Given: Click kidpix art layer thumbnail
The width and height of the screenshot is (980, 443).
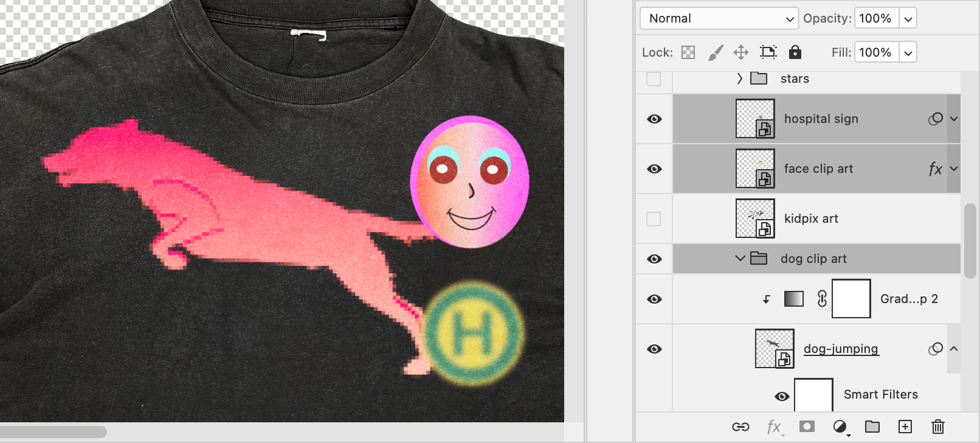Looking at the screenshot, I should (755, 218).
